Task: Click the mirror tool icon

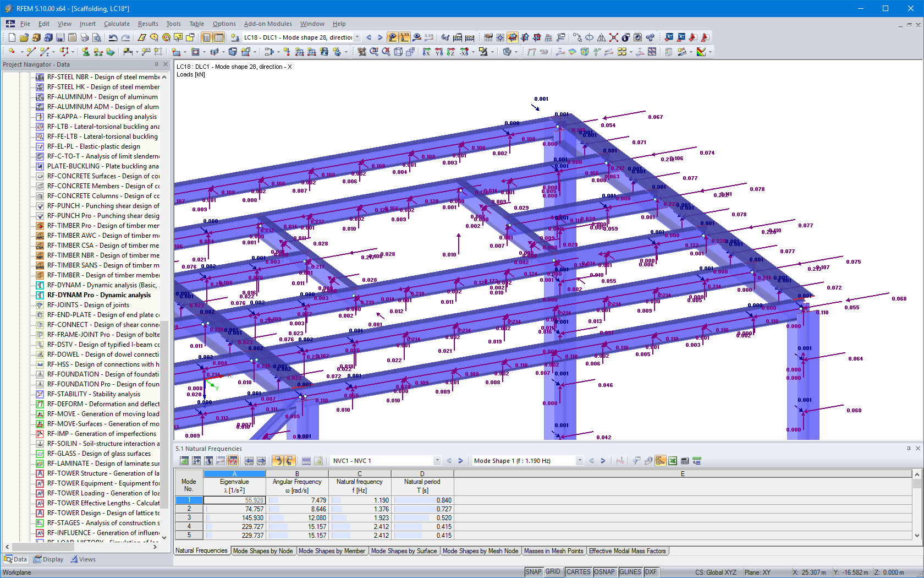Action: click(x=601, y=37)
